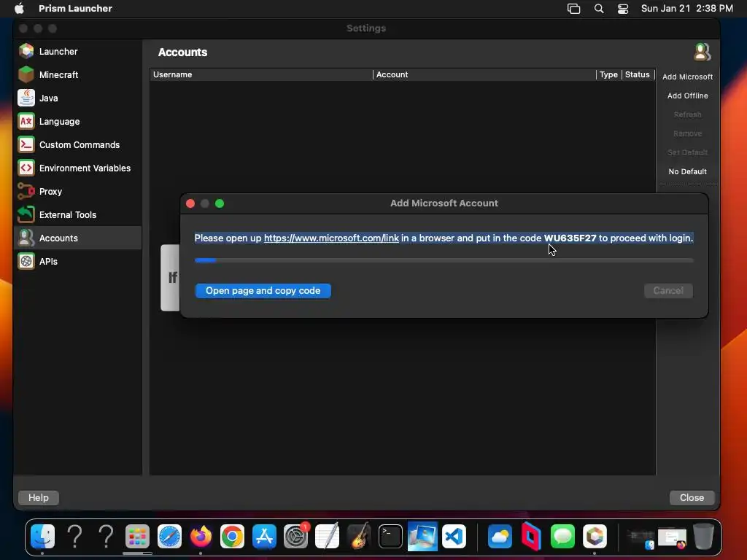Open Launchpad from the dock
Viewport: 747px width, 560px height.
point(137,537)
